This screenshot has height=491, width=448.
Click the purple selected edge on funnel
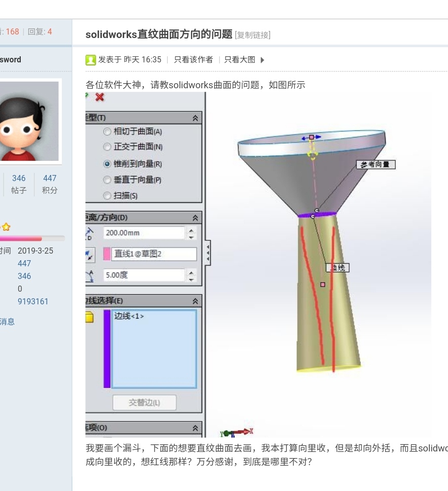(317, 215)
